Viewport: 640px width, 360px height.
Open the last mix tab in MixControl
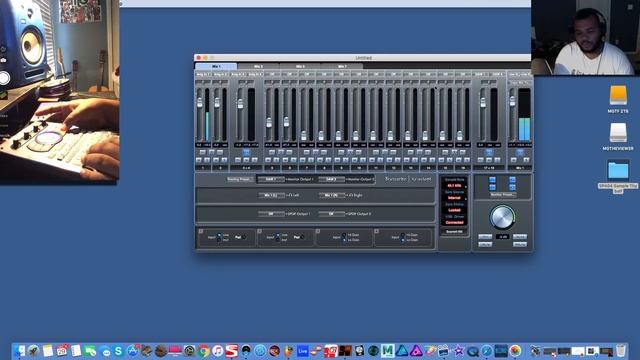click(342, 66)
